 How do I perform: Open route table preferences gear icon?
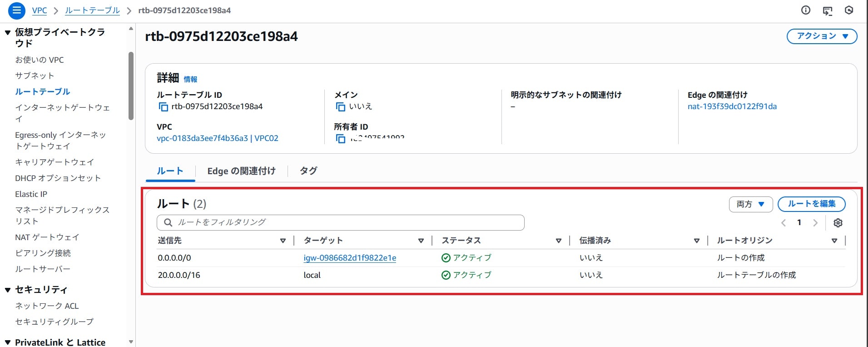tap(838, 223)
